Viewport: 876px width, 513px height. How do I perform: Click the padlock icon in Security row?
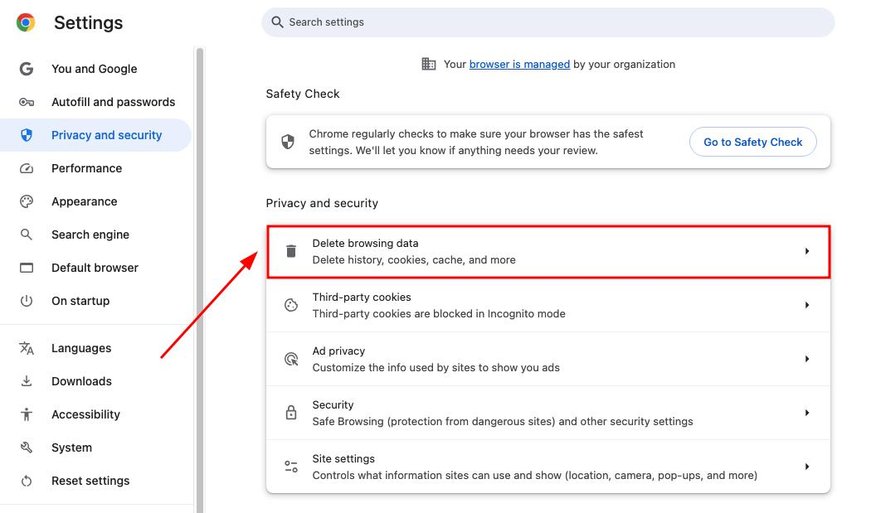291,412
